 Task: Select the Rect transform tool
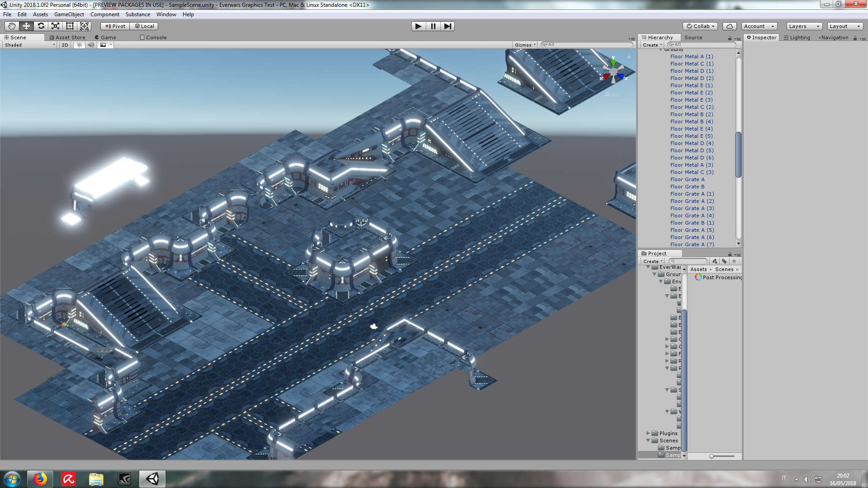point(70,26)
